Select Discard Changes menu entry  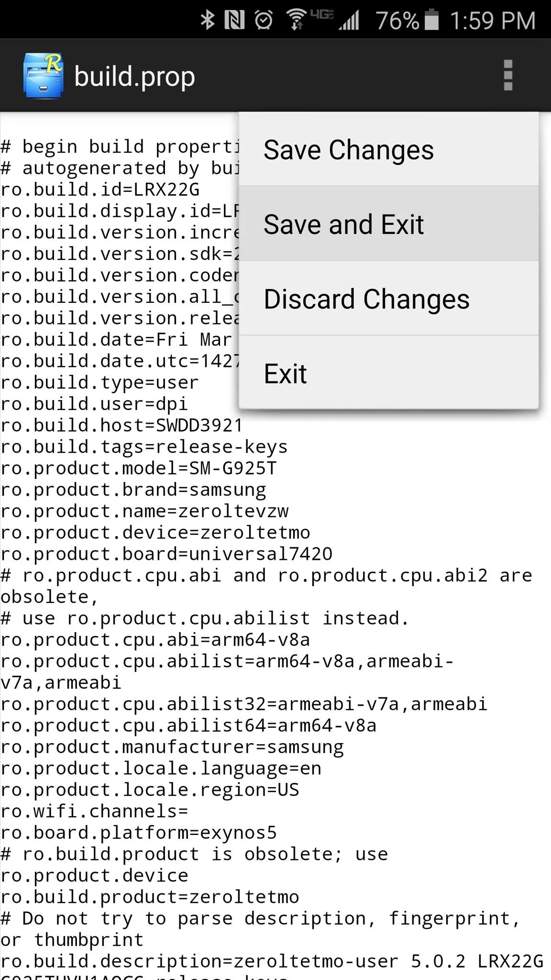point(389,298)
